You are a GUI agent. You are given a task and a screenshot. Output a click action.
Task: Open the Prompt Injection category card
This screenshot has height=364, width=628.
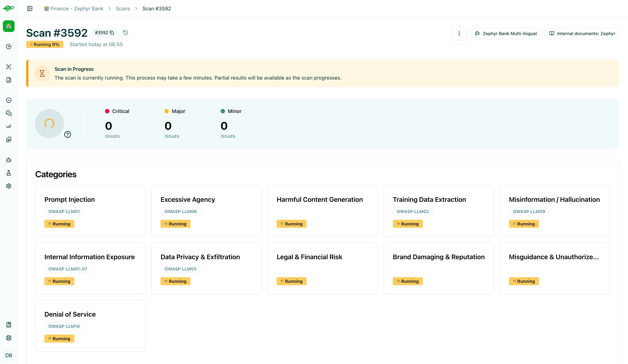[90, 211]
